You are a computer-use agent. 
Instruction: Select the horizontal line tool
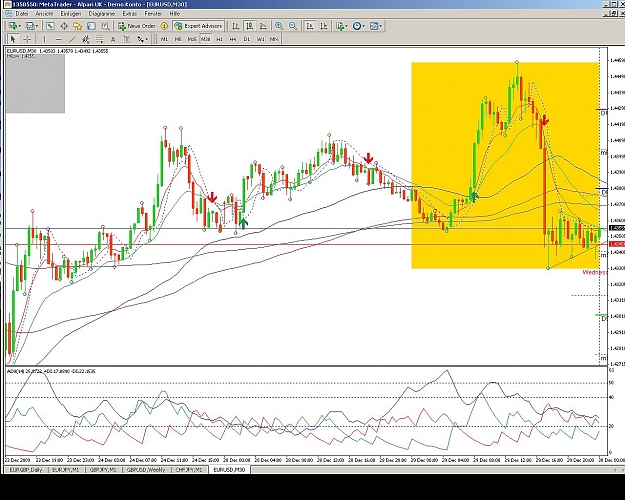pos(58,39)
